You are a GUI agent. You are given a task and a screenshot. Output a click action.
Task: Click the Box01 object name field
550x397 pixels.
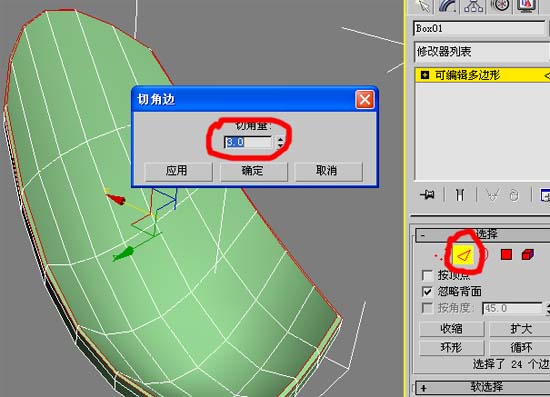(x=479, y=28)
